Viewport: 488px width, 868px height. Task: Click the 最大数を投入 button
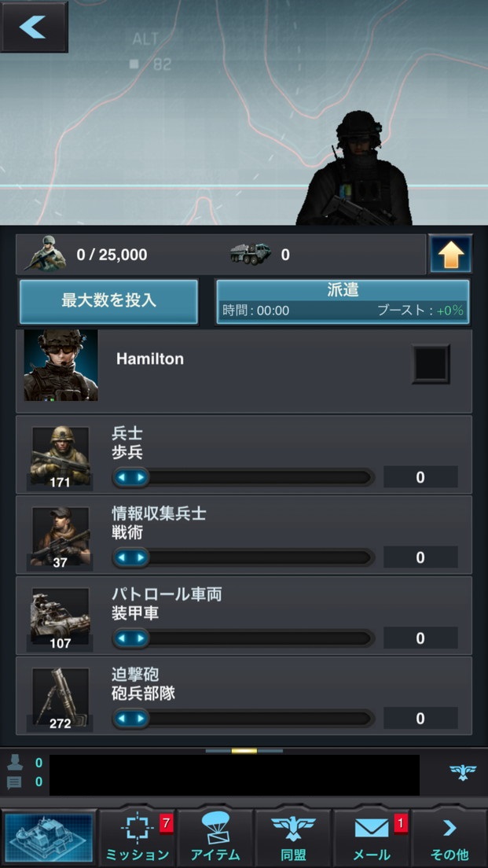(108, 301)
